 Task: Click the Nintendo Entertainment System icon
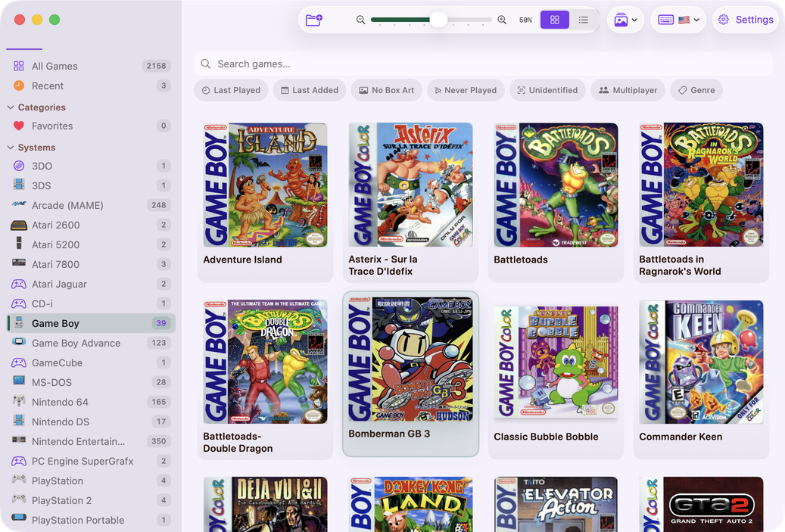[18, 440]
